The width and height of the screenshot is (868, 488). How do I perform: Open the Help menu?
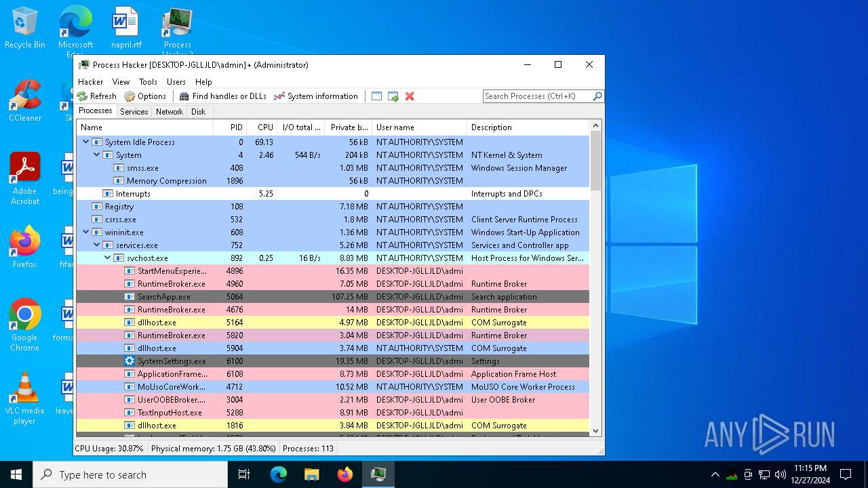203,81
